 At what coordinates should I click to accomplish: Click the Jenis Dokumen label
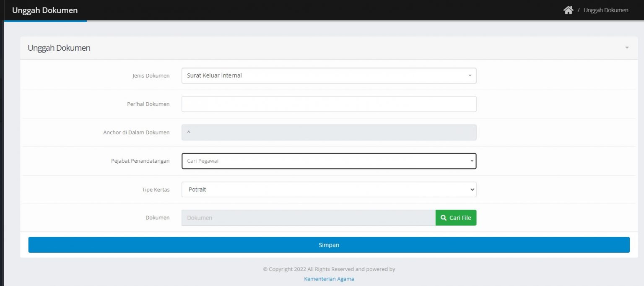[x=151, y=76]
